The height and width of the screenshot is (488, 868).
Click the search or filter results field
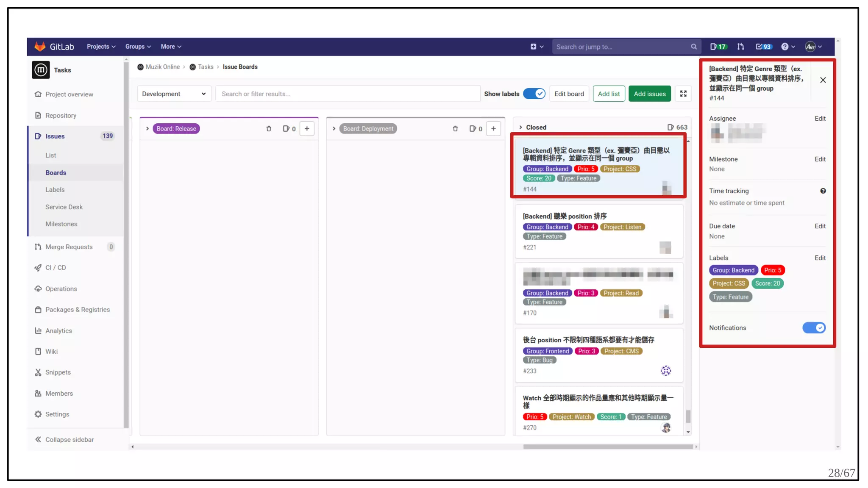(x=348, y=94)
